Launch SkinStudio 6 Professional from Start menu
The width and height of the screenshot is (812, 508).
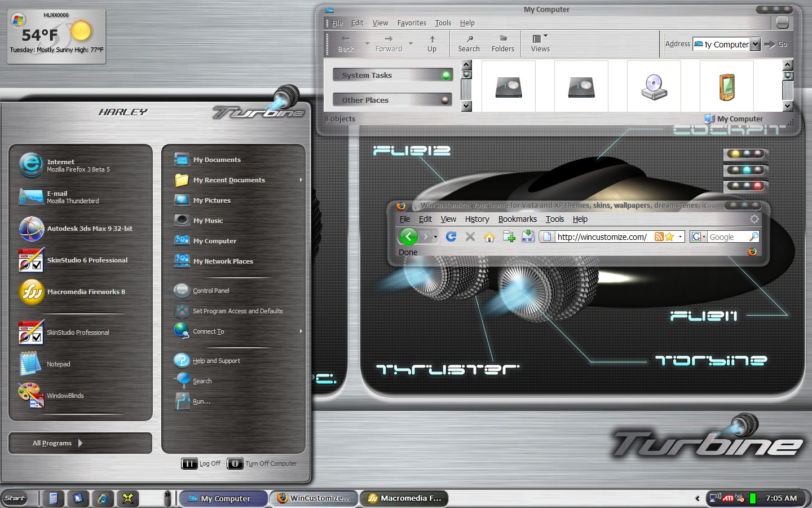[81, 260]
